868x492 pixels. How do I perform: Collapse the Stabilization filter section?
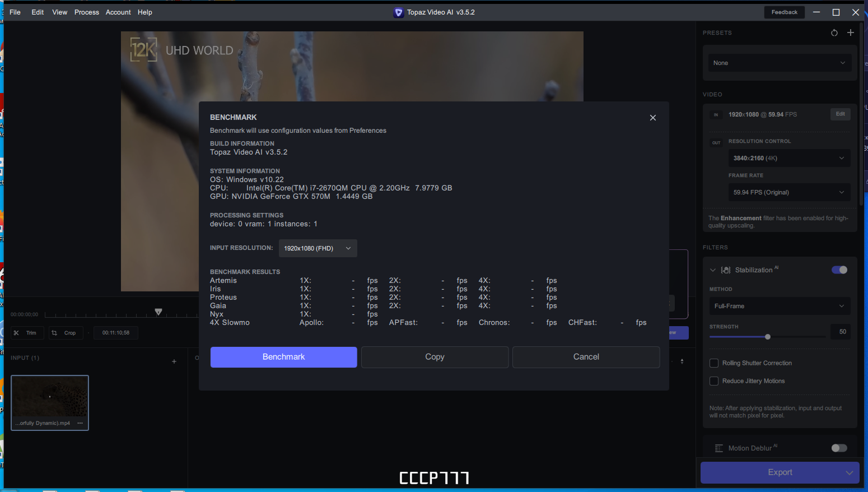713,270
